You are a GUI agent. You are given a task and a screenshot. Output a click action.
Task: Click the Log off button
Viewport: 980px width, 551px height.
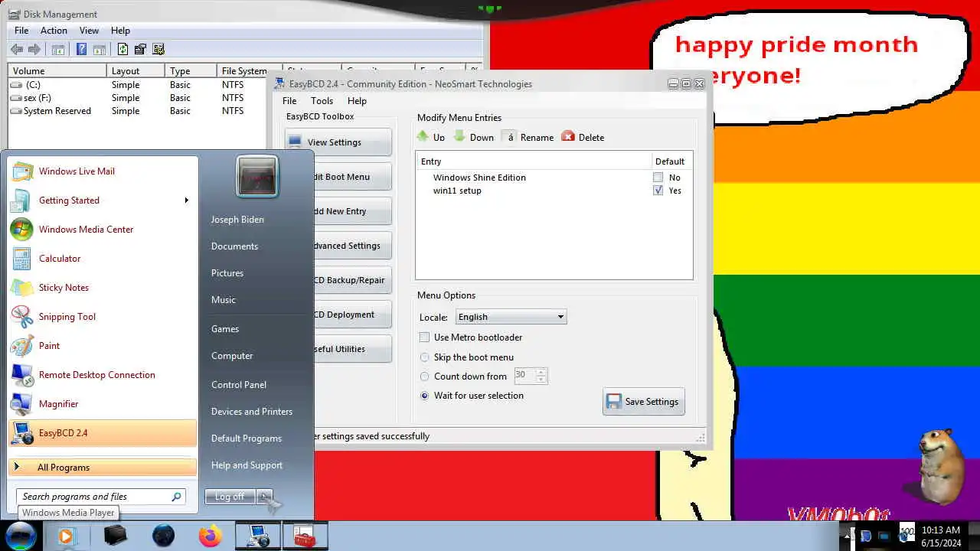point(230,497)
